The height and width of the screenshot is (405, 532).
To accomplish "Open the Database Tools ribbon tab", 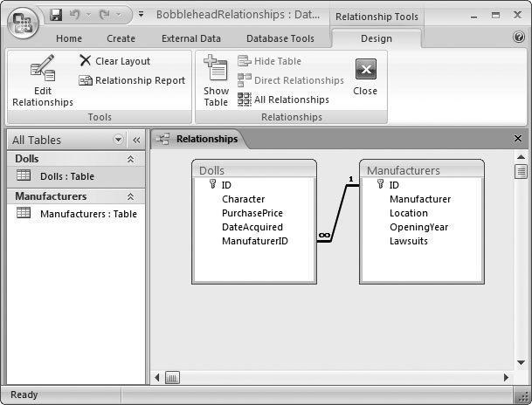I will pyautogui.click(x=280, y=38).
